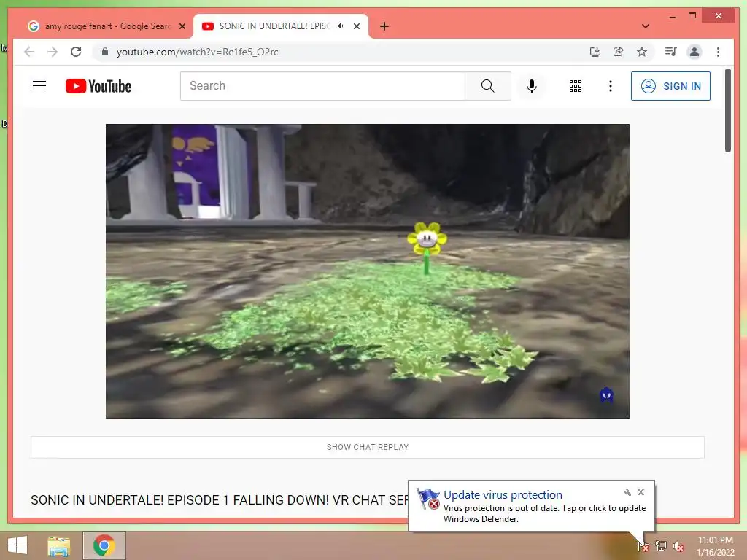This screenshot has width=747, height=560.
Task: Click the muted volume tray icon
Action: tap(678, 547)
